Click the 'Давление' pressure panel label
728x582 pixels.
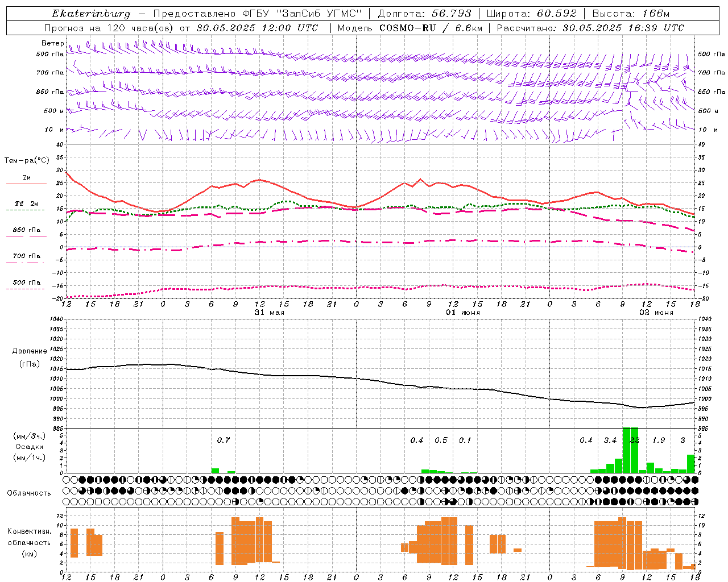pyautogui.click(x=30, y=351)
